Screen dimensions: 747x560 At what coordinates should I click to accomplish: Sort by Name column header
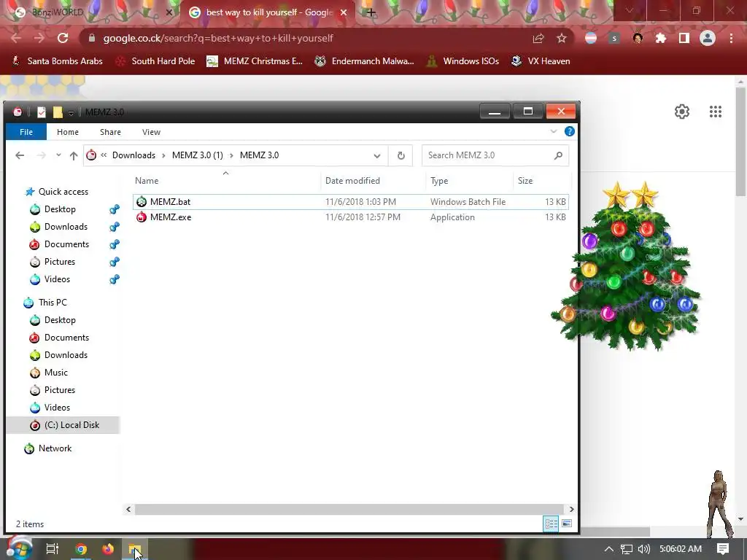tap(147, 181)
